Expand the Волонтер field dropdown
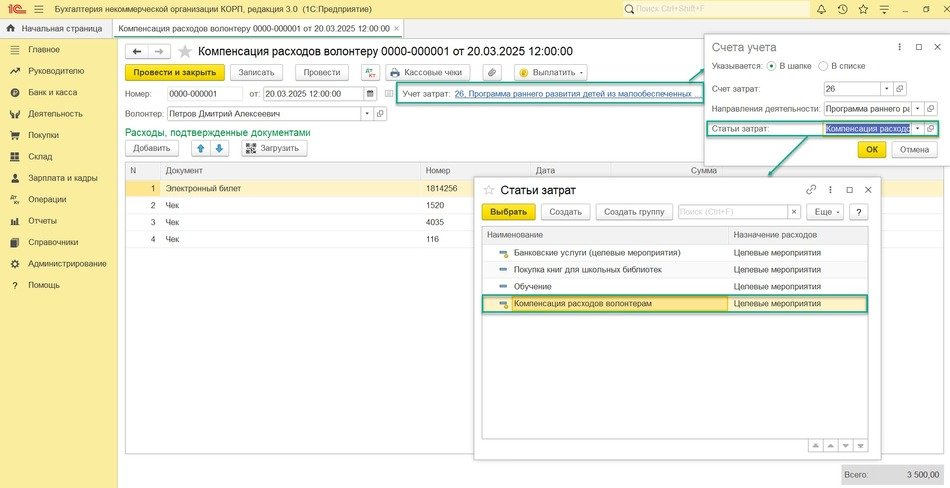This screenshot has height=488, width=950. pos(366,114)
